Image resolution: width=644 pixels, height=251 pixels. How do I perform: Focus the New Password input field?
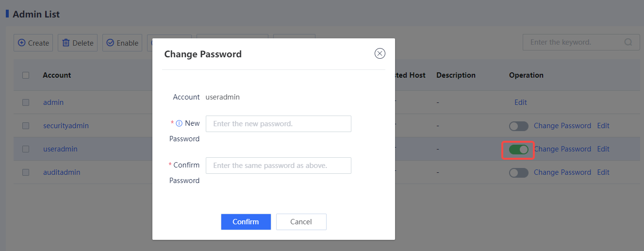(x=279, y=124)
